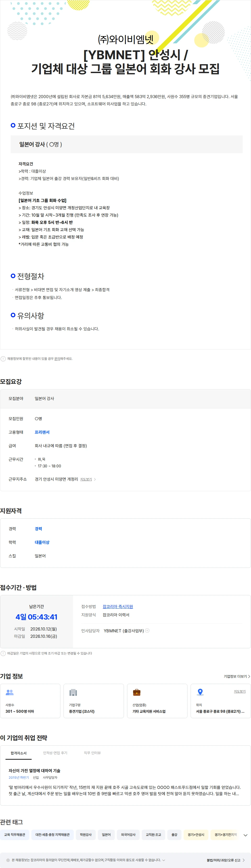Switch to 직무 인터뷰 tab
The image size is (251, 868).
coord(92,753)
